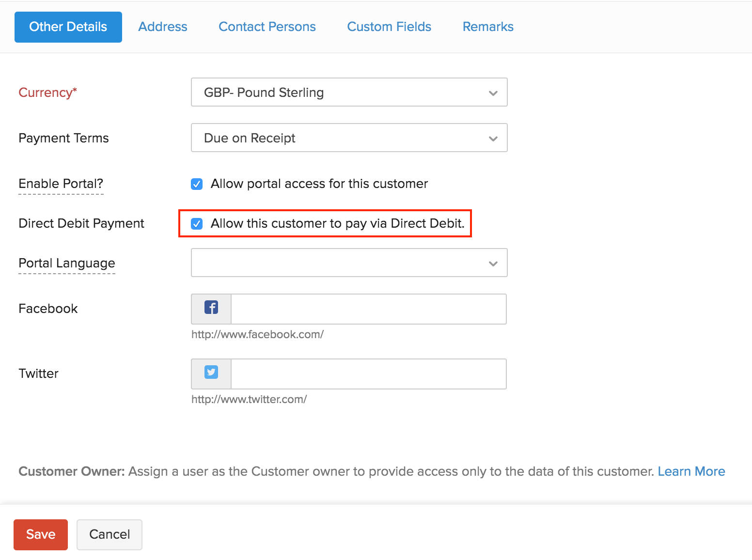This screenshot has width=752, height=560.
Task: Toggle the Direct Debit payment checkbox
Action: tap(197, 224)
